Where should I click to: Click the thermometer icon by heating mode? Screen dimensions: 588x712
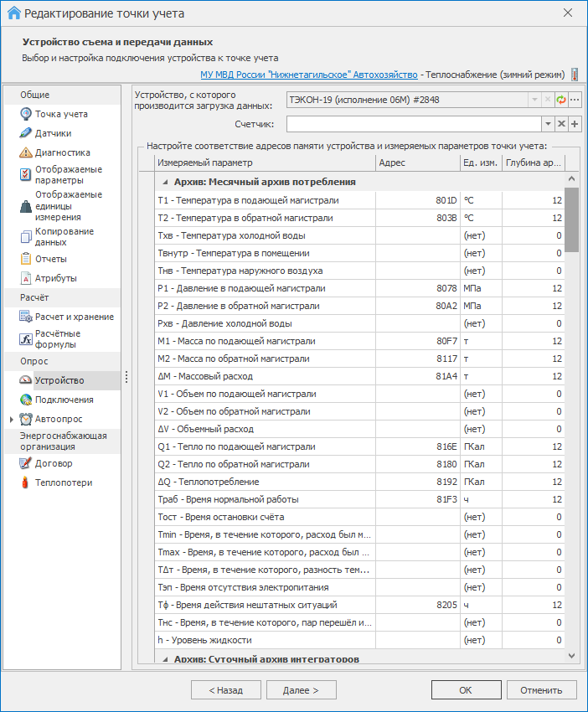575,75
